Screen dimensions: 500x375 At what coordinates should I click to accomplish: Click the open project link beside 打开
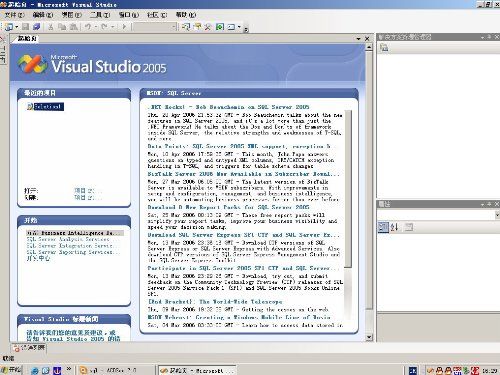pyautogui.click(x=88, y=191)
